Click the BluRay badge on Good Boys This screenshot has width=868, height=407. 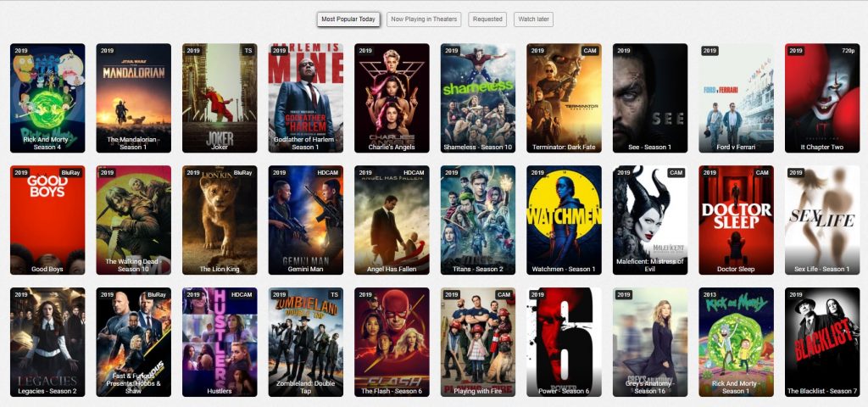pos(70,172)
